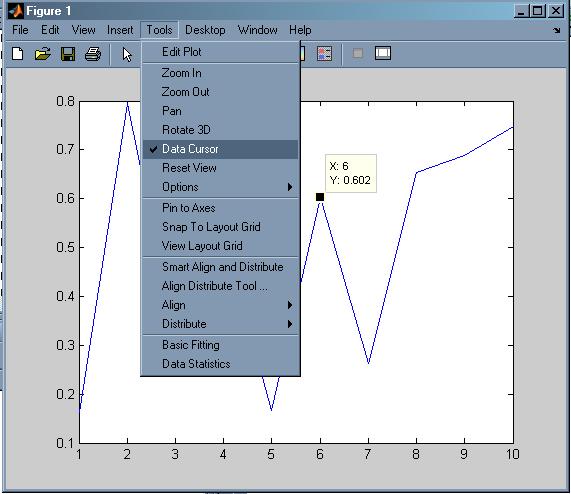Image resolution: width=571 pixels, height=494 pixels.
Task: Click the X: 6 datatip box
Action: pyautogui.click(x=351, y=173)
